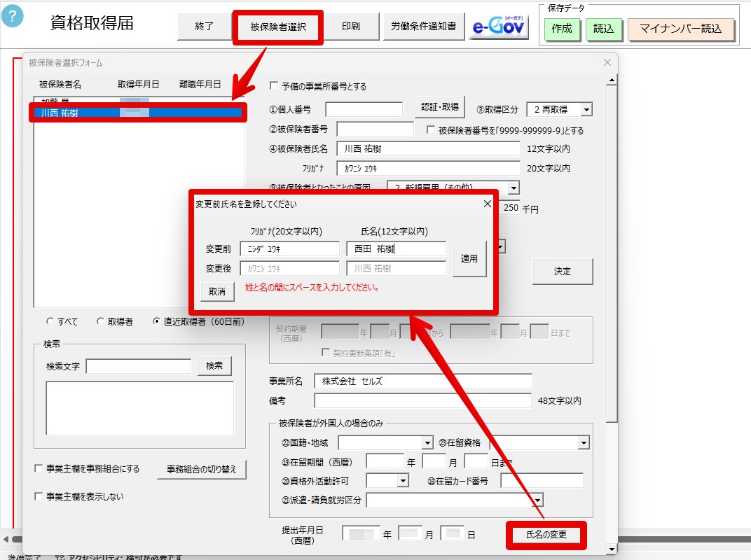This screenshot has width=751, height=560.
Task: Open the ㉑派遣・請負就労区分 dropdown
Action: point(538,500)
